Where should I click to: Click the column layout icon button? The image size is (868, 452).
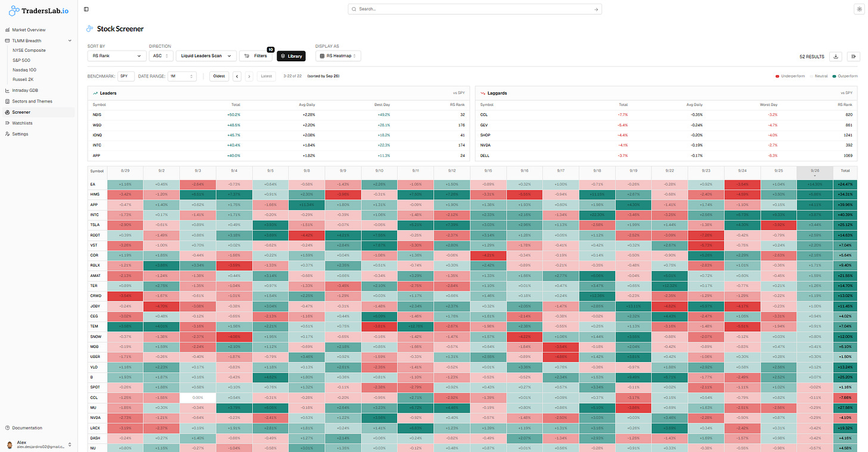coord(854,57)
